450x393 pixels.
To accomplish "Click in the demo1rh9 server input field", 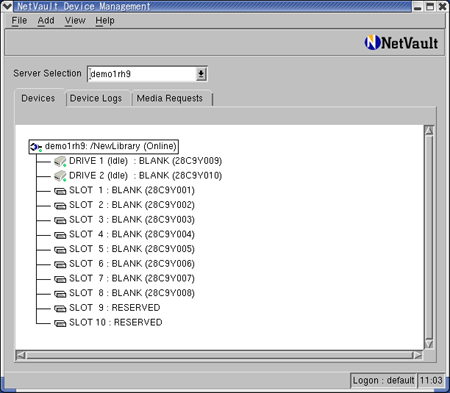I will [x=142, y=74].
